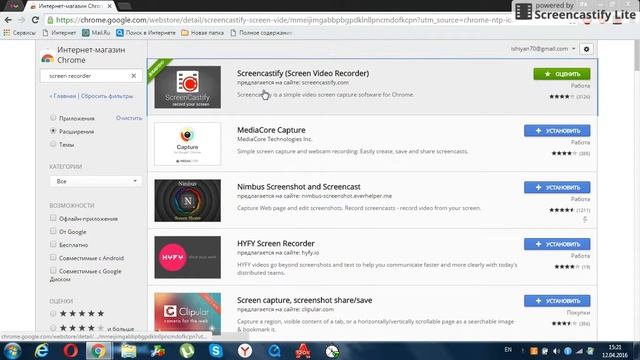Open File Explorer folder icon in taskbar
The height and width of the screenshot is (360, 640).
(128, 351)
